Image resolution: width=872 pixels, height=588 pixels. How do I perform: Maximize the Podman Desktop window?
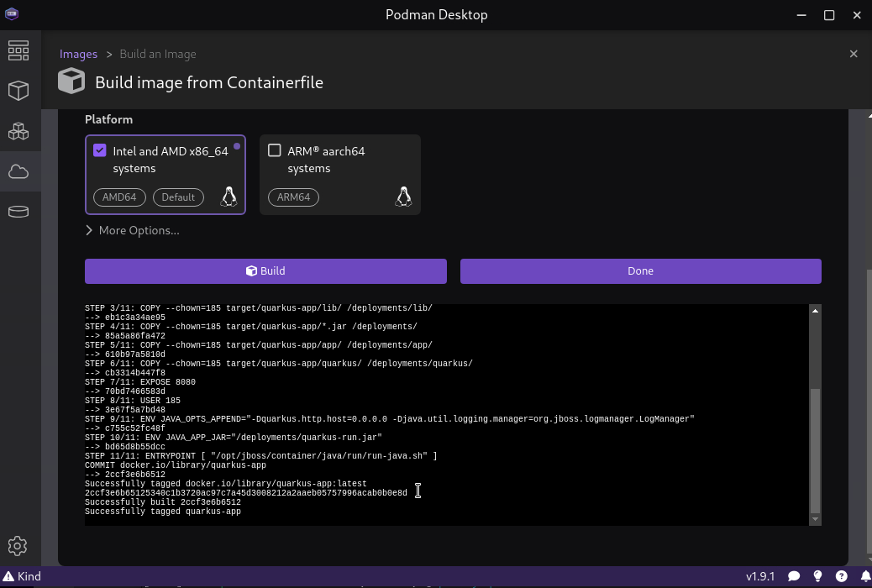pos(828,15)
